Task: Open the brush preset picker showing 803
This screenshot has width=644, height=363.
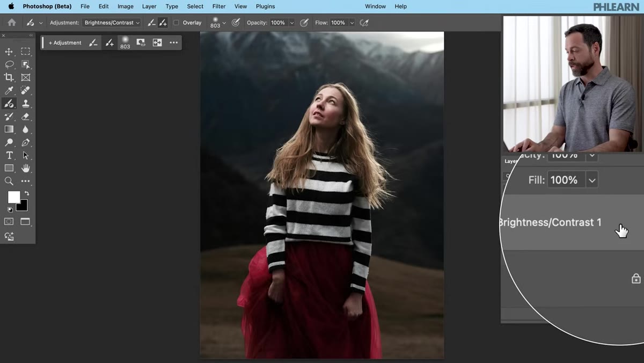Action: point(218,23)
